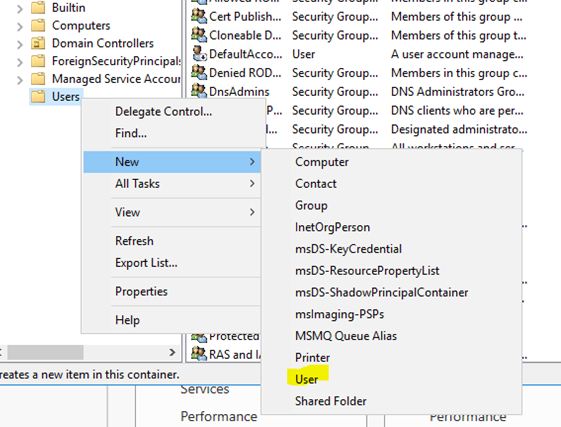The width and height of the screenshot is (561, 427).
Task: Select the Users folder icon in tree
Action: (38, 97)
